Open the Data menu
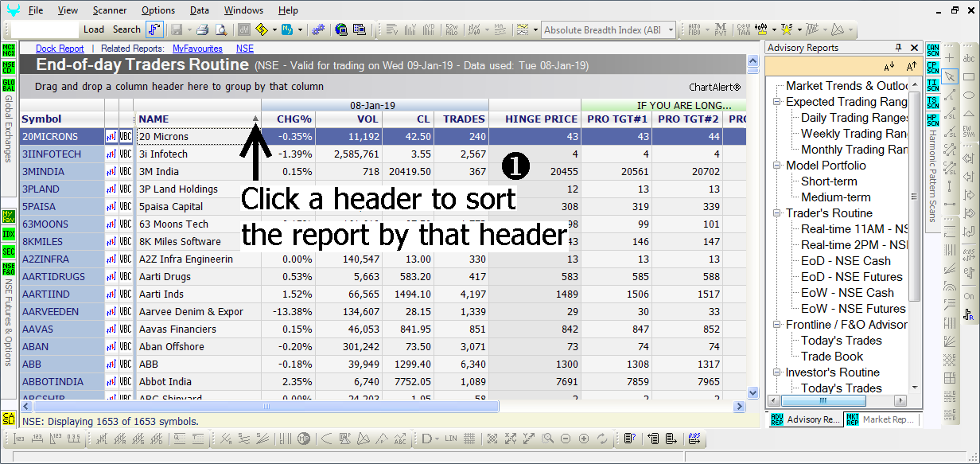This screenshot has width=980, height=464. (200, 10)
